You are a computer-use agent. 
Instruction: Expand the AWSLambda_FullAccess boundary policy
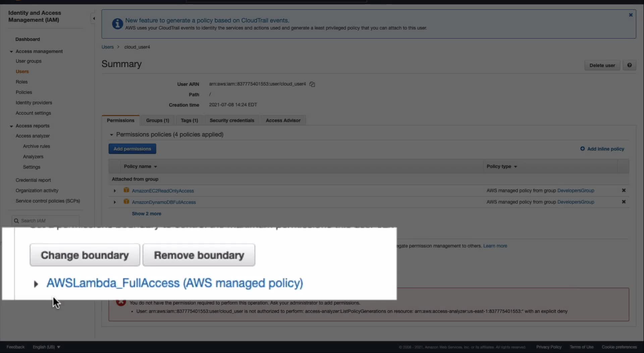tap(36, 284)
